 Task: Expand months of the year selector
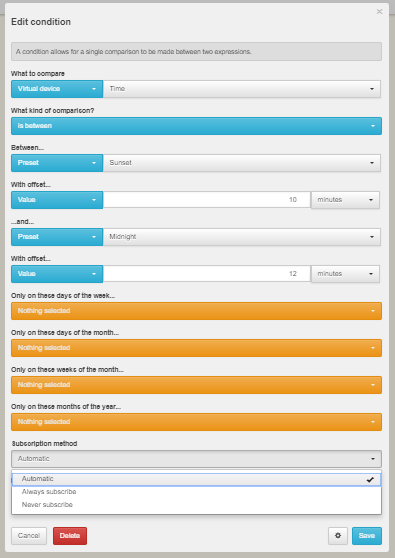point(196,422)
